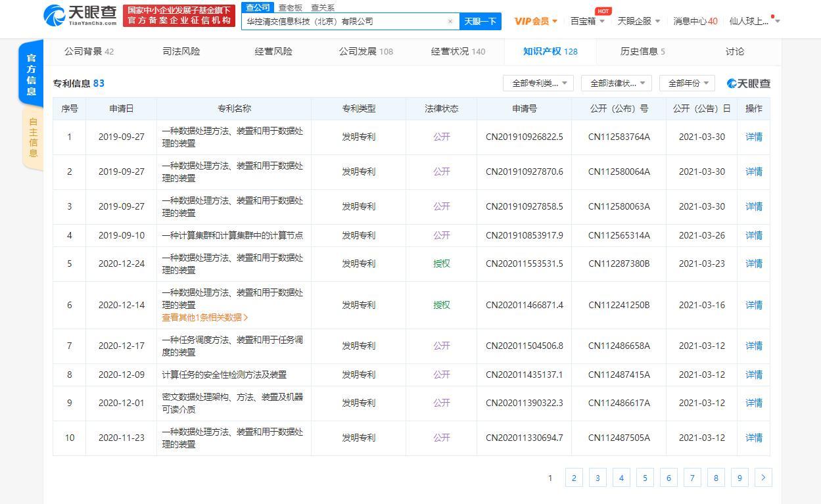
Task: Click patent name 一种计算集群和计算集群中的计算节点
Action: click(x=233, y=235)
